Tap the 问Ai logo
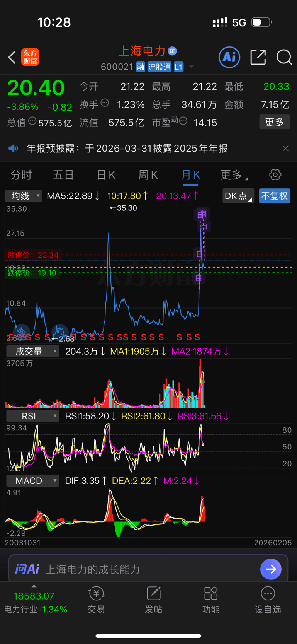The image size is (297, 644). pos(27,569)
